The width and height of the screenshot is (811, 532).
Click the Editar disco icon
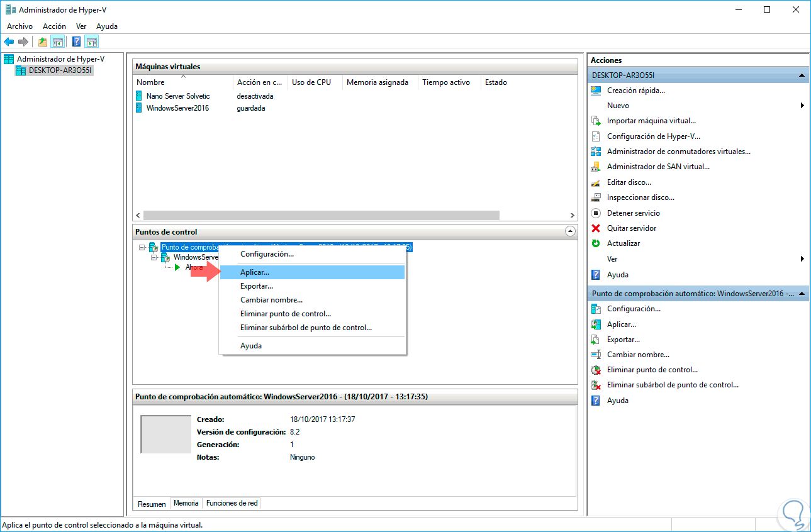pyautogui.click(x=596, y=182)
